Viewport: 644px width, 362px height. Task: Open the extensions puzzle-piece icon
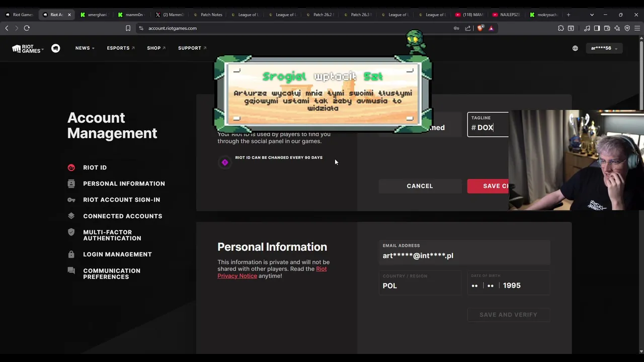[561, 28]
